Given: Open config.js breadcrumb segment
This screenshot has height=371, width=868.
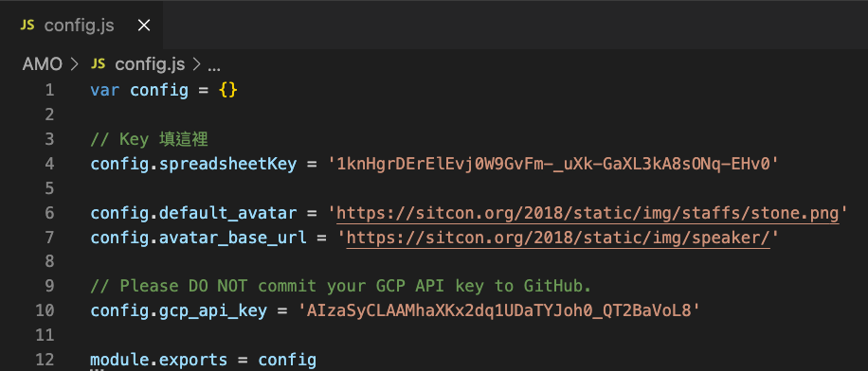Looking at the screenshot, I should click(x=150, y=64).
